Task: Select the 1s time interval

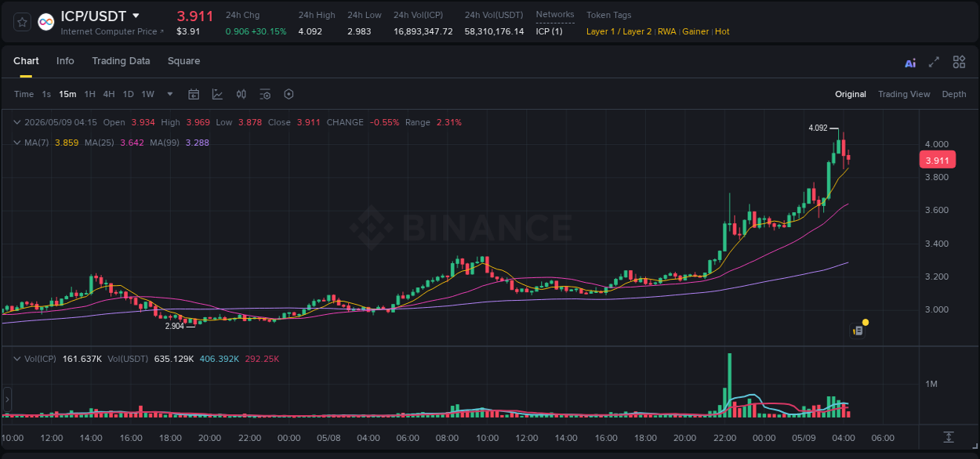Action: 46,94
